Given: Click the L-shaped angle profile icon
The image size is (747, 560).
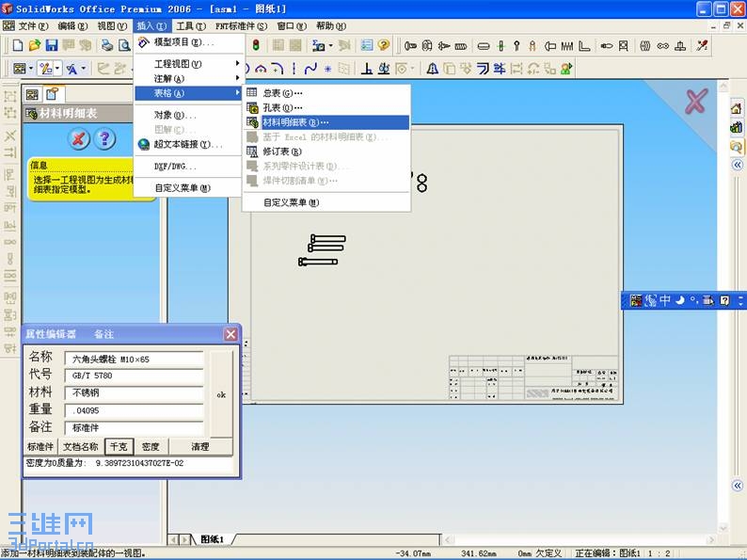Looking at the screenshot, I should coord(584,46).
